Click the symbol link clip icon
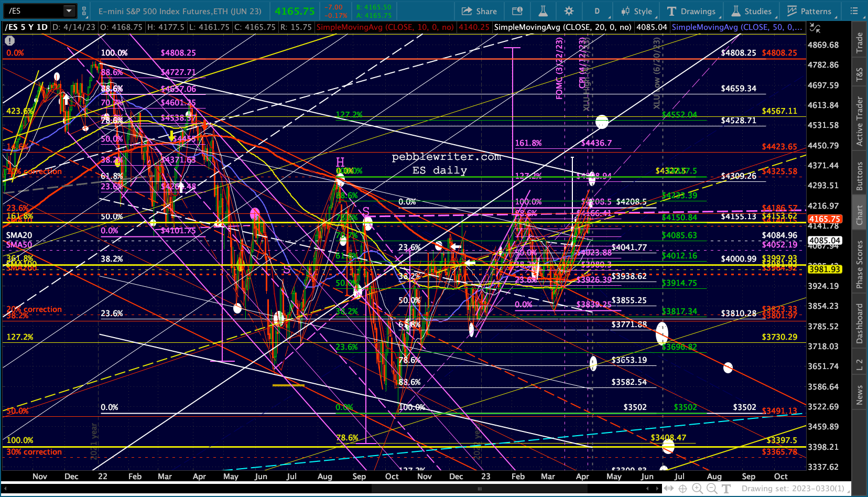 point(84,10)
